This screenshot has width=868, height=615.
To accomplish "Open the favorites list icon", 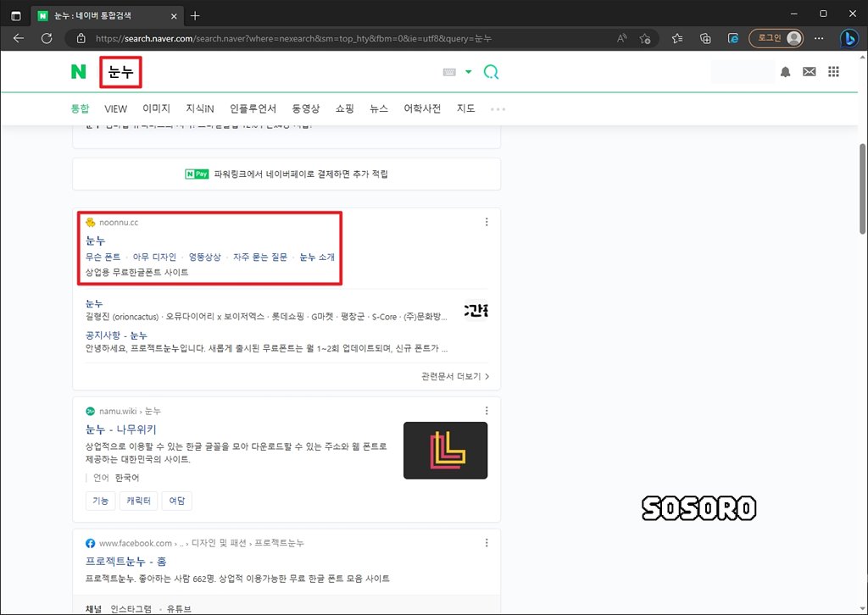I will coord(677,38).
